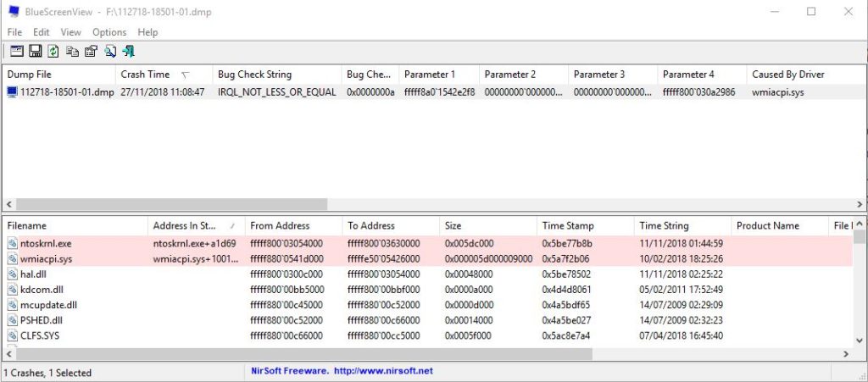Click the lower pane vertical scroll down arrow
The image size is (868, 382).
[860, 340]
